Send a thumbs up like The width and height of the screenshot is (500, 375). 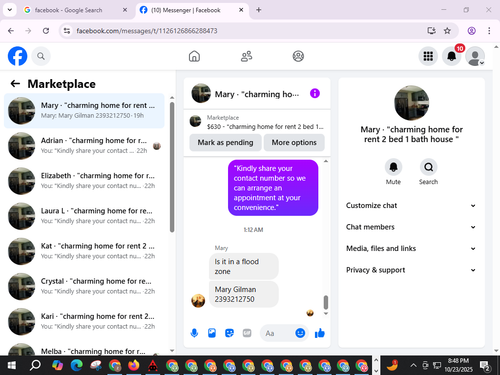click(320, 333)
